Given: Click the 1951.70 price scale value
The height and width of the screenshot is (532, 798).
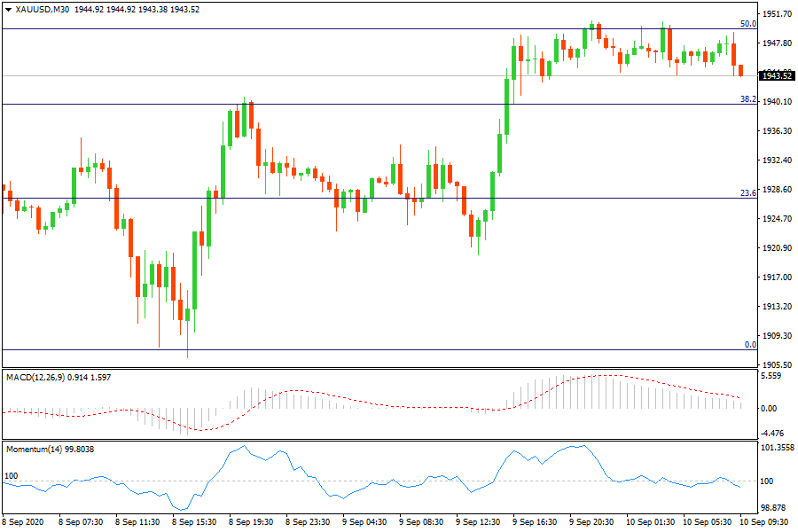Looking at the screenshot, I should coord(778,14).
